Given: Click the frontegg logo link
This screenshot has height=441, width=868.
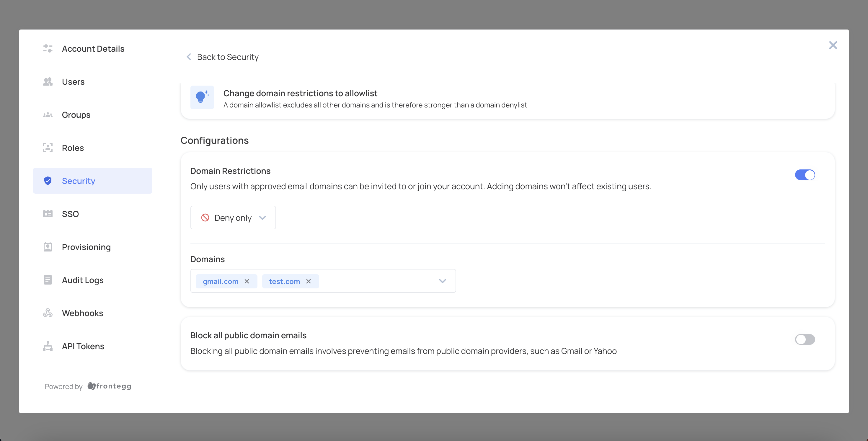Looking at the screenshot, I should (x=110, y=386).
